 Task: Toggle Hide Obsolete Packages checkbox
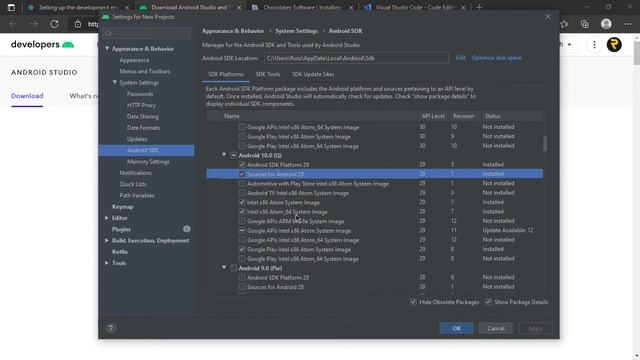413,302
